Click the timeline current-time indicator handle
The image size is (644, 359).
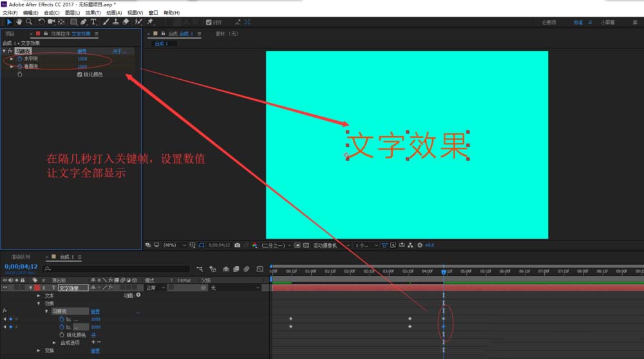coord(444,272)
